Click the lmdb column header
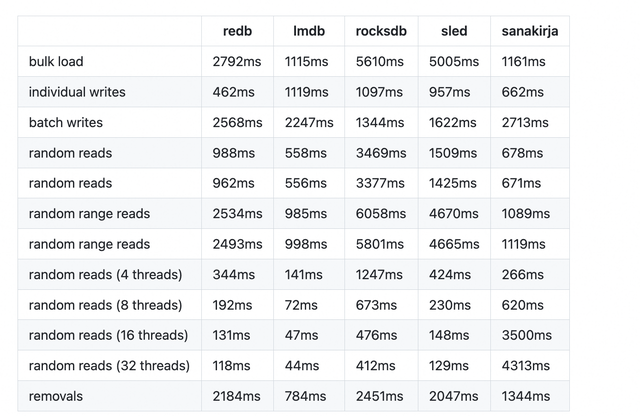Viewport: 640px width, 416px height. [x=309, y=31]
